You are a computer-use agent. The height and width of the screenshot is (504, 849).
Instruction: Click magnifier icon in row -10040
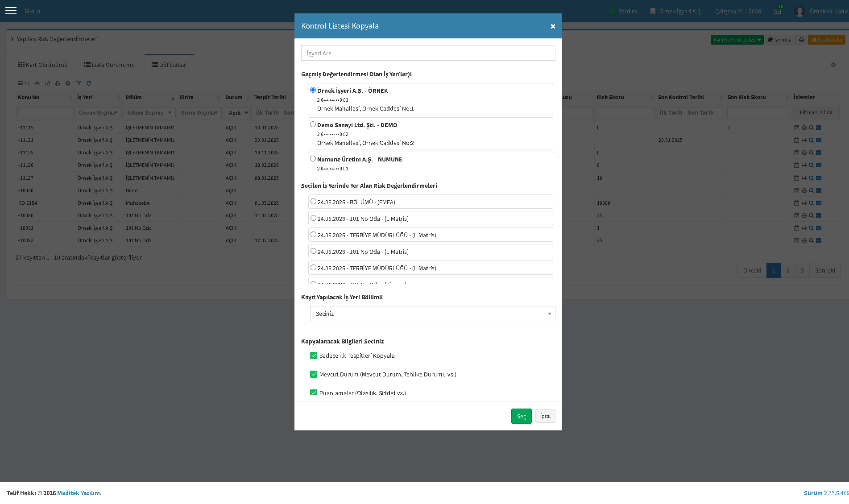tap(811, 190)
